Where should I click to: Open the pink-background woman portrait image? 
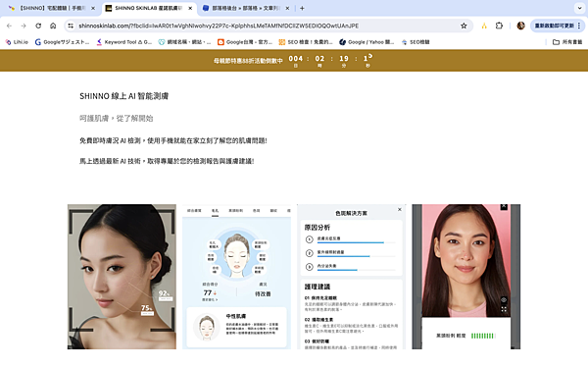[466, 277]
